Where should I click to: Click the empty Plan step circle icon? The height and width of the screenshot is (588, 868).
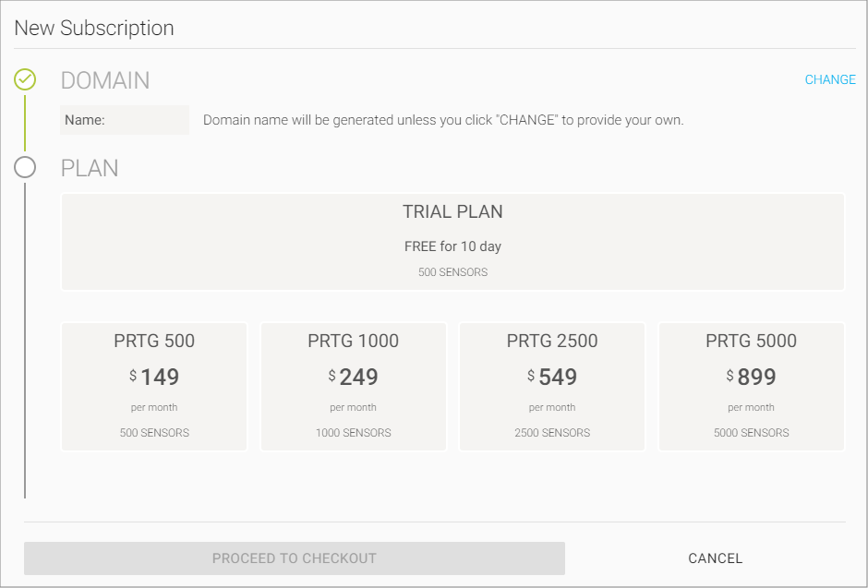click(x=25, y=167)
